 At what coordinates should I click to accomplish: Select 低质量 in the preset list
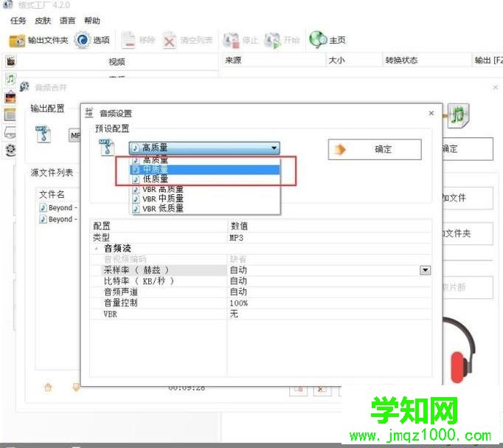pos(205,179)
